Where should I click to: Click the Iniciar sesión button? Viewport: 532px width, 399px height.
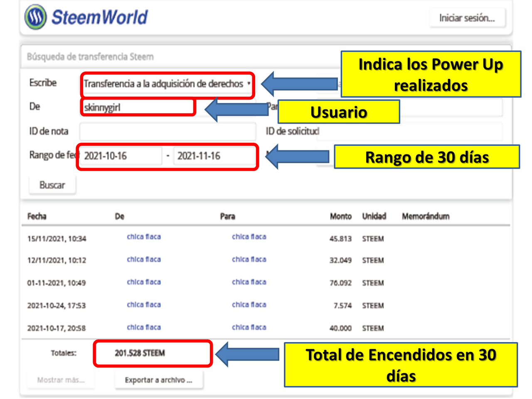(x=467, y=18)
